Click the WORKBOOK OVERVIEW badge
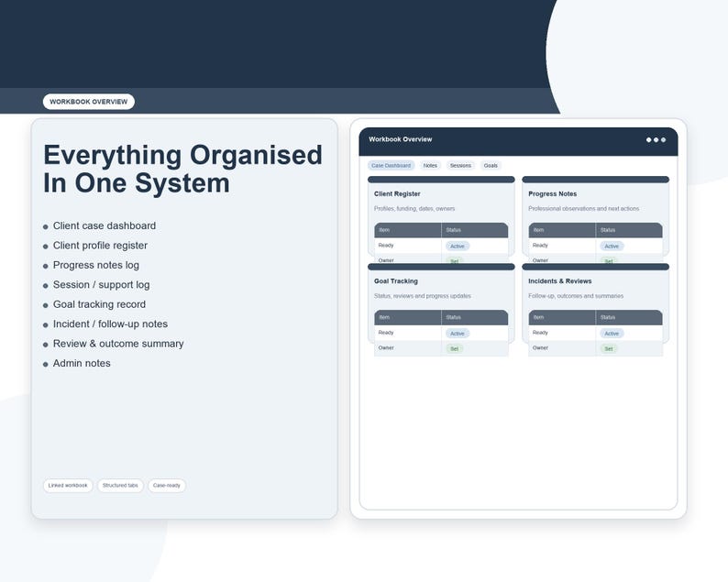The image size is (728, 582). 89,102
